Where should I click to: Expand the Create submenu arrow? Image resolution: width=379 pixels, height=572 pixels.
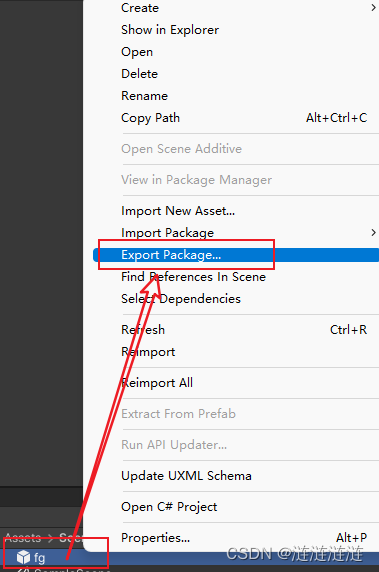(373, 7)
